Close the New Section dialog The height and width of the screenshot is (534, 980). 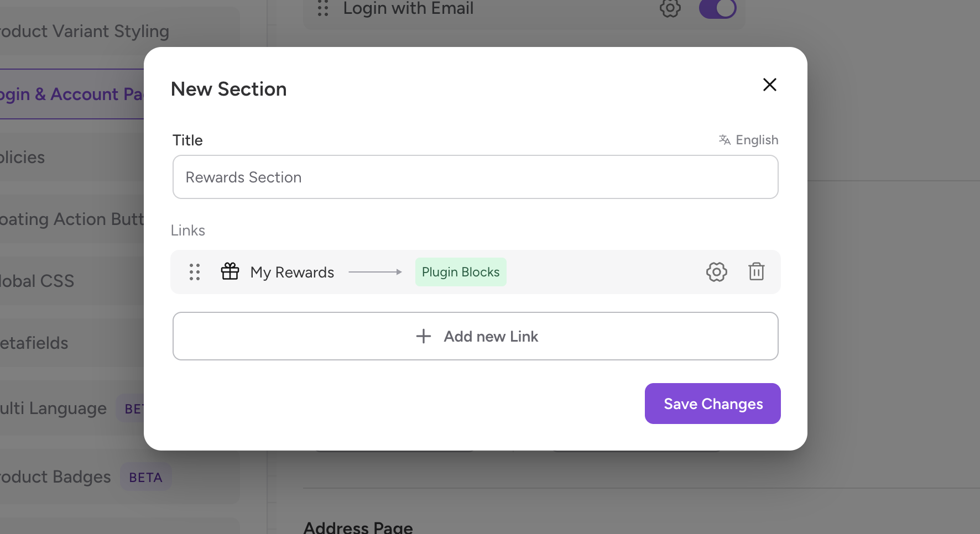point(769,85)
